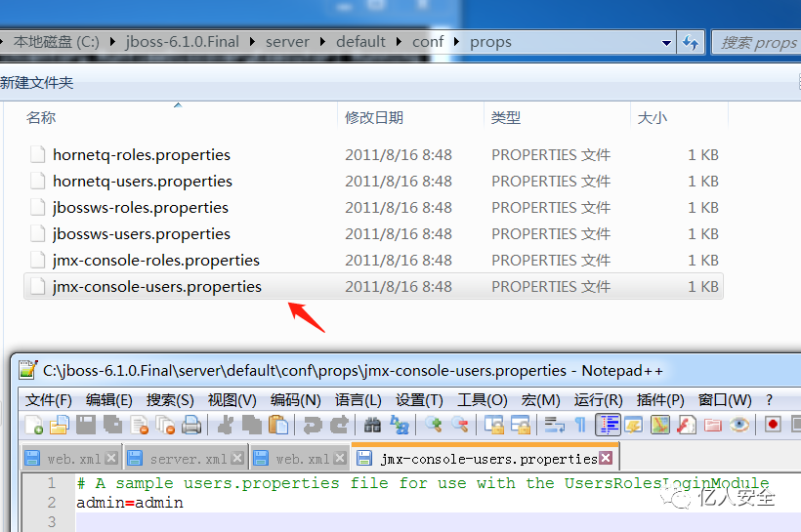
Task: Open the Function List panel icon
Action: [x=687, y=425]
